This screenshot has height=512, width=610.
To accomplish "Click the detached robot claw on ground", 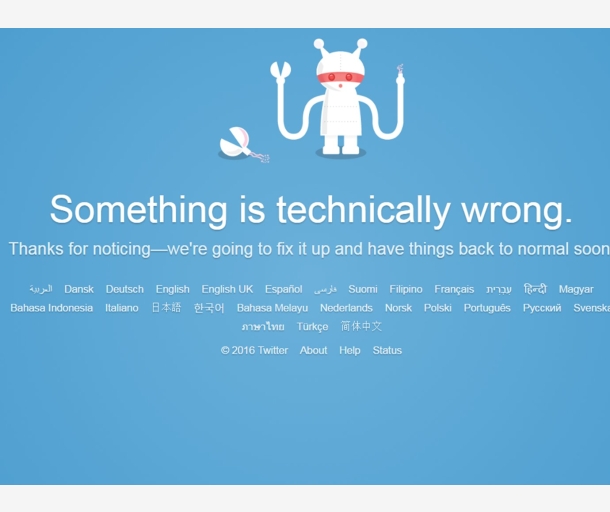I will (x=242, y=144).
